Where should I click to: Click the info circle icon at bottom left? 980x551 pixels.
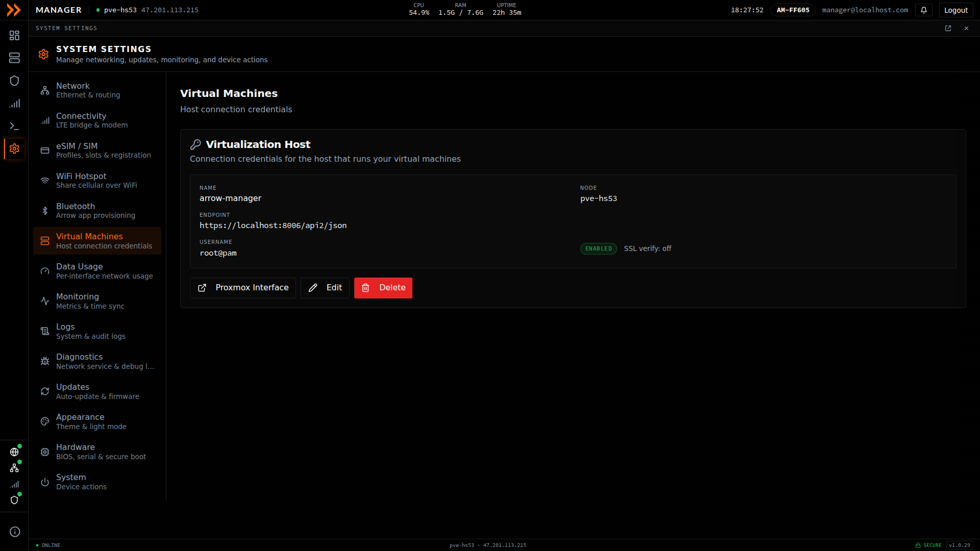point(15,532)
